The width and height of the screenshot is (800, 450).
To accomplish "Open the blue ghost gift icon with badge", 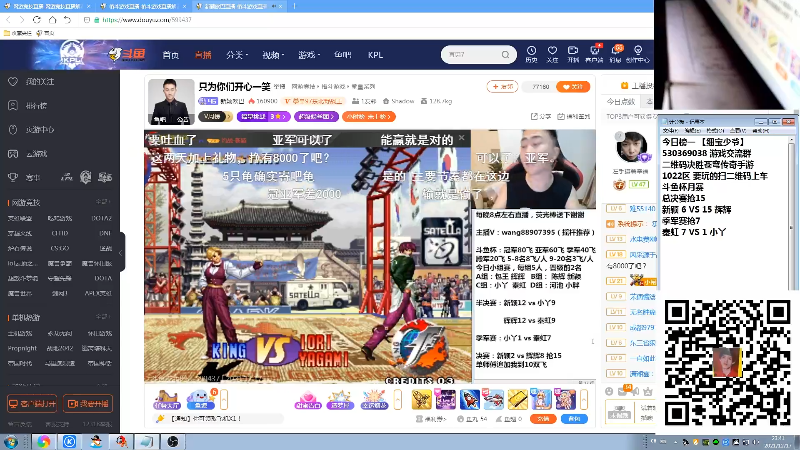I will point(201,399).
